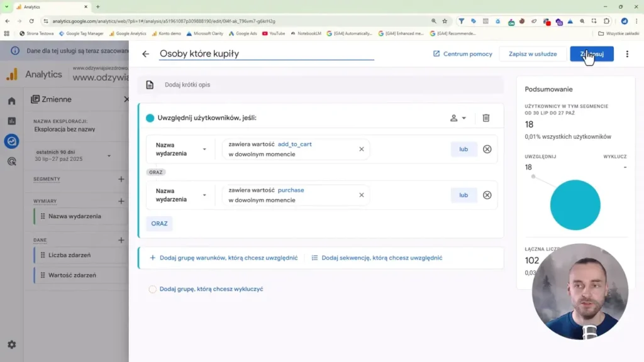Add OR condition to add_to_cart row
The width and height of the screenshot is (644, 362).
click(464, 149)
